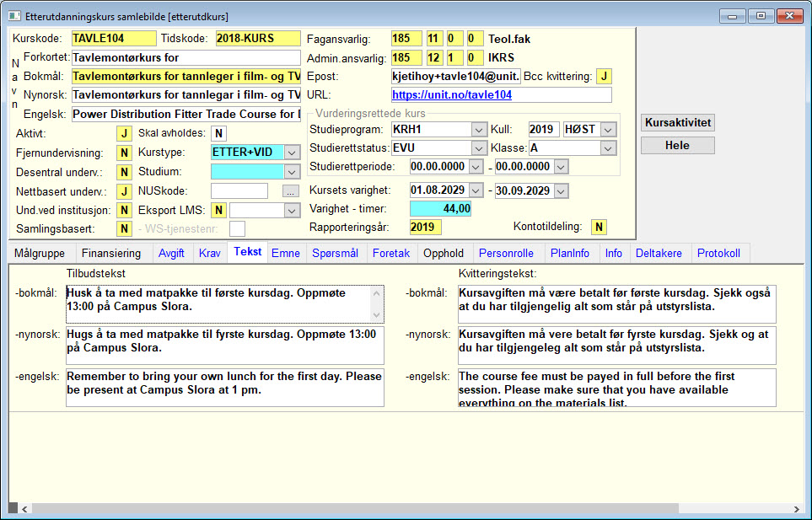This screenshot has height=520, width=812.
Task: Open the Kursets varighet start date picker
Action: tap(476, 190)
